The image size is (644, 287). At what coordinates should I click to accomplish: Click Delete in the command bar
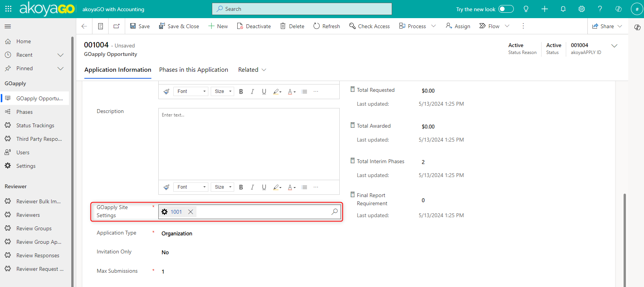coord(292,26)
